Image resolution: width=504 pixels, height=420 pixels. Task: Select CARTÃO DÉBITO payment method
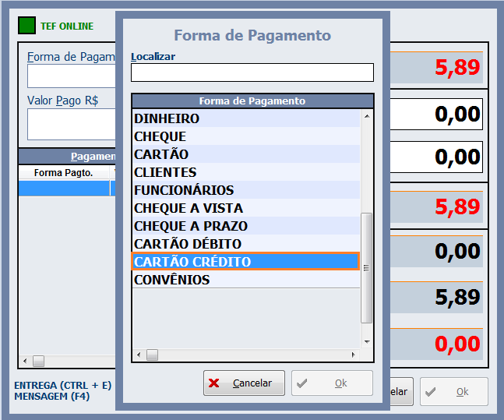(188, 244)
